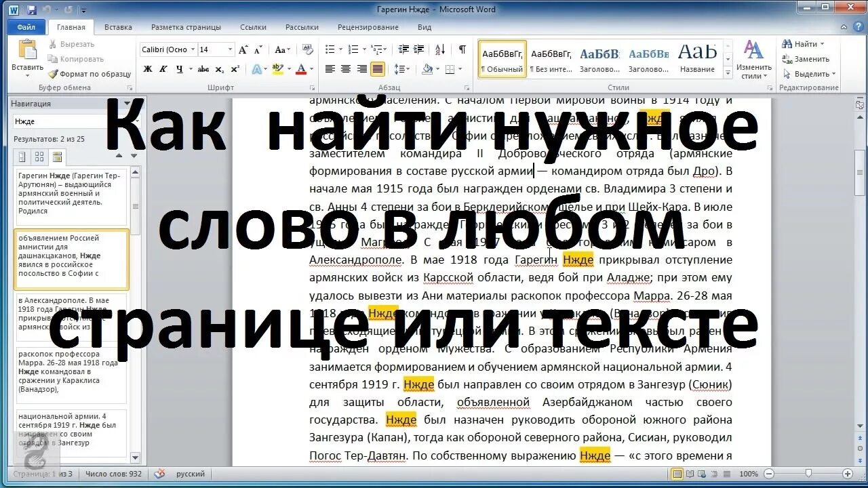Open the Select (Выделить) dropdown

point(810,74)
